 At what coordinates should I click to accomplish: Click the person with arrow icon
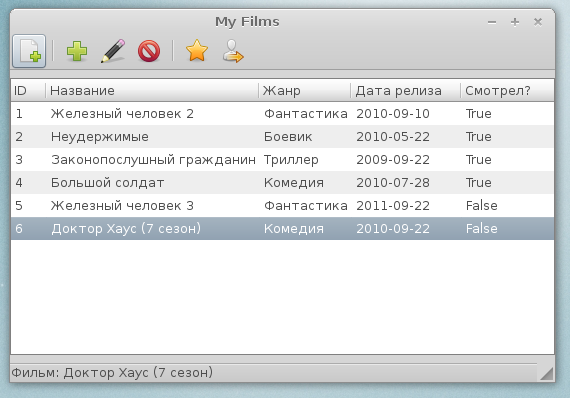point(233,51)
